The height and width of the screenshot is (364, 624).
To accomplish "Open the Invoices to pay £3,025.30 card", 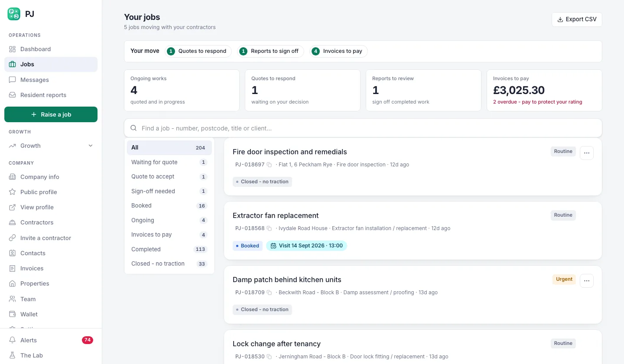I will pyautogui.click(x=544, y=90).
